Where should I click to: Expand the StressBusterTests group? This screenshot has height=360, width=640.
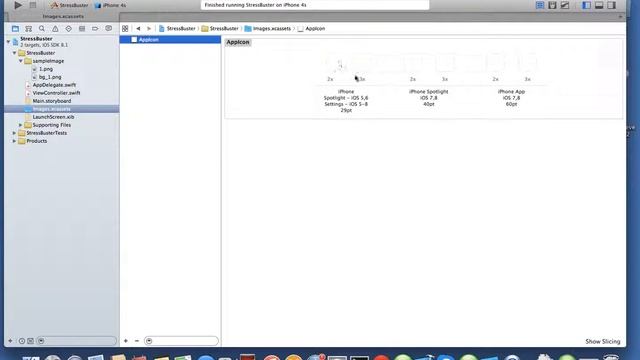coord(15,133)
